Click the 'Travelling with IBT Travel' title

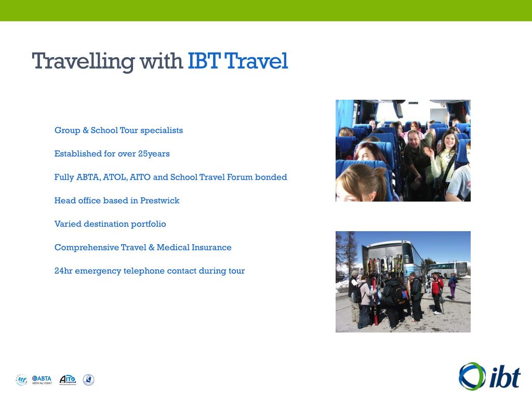click(x=160, y=61)
